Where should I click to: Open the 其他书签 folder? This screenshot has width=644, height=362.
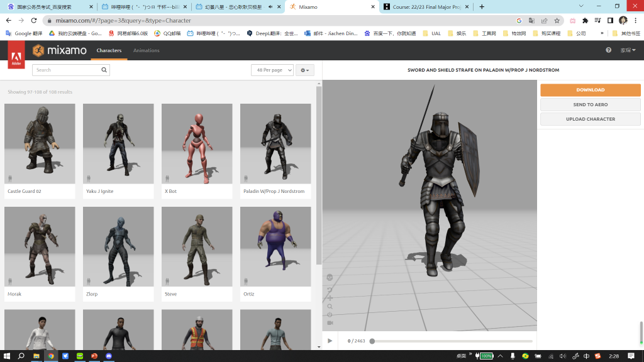click(626, 34)
